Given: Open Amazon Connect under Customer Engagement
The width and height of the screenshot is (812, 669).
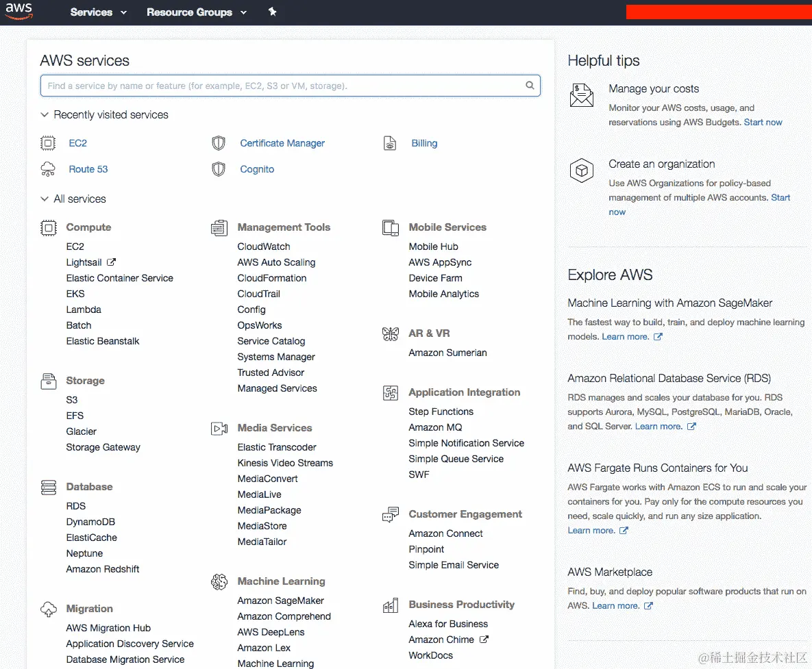Looking at the screenshot, I should 445,533.
